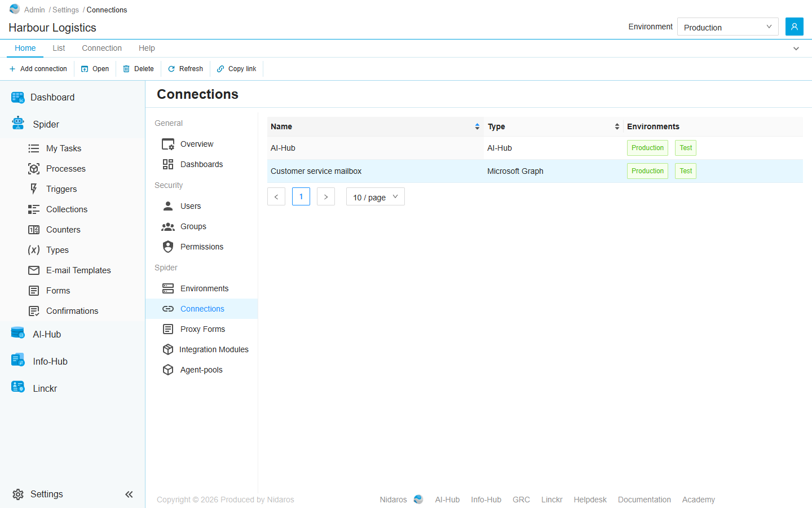The width and height of the screenshot is (812, 508).
Task: Click the Environments server icon
Action: (x=168, y=288)
